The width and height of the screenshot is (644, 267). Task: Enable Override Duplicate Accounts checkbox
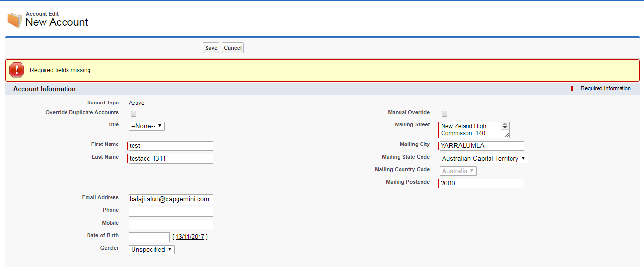pyautogui.click(x=133, y=114)
